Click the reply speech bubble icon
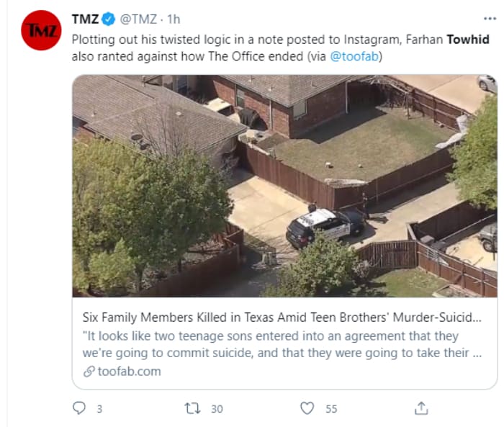Viewport: 504px width, 427px height. [79, 408]
